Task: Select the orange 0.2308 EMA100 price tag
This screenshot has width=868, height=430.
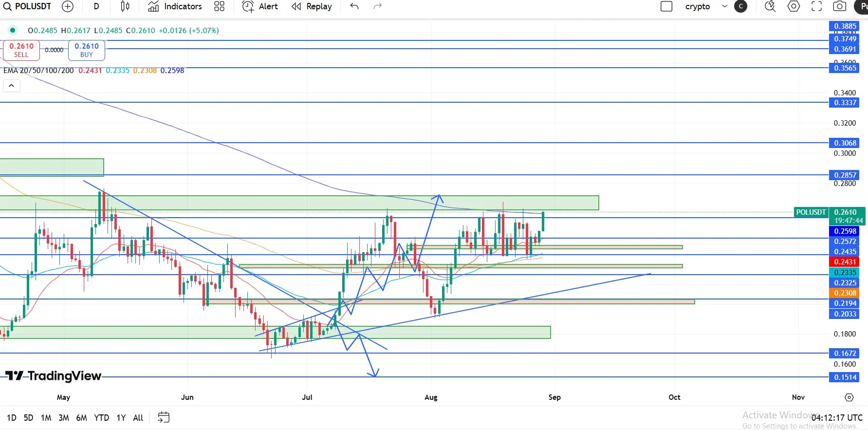Action: 845,293
